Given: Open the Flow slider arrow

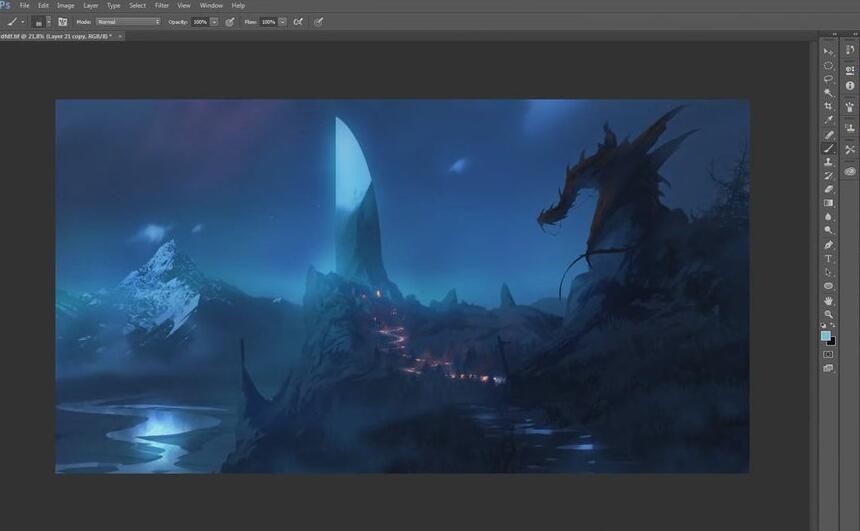Looking at the screenshot, I should 282,22.
